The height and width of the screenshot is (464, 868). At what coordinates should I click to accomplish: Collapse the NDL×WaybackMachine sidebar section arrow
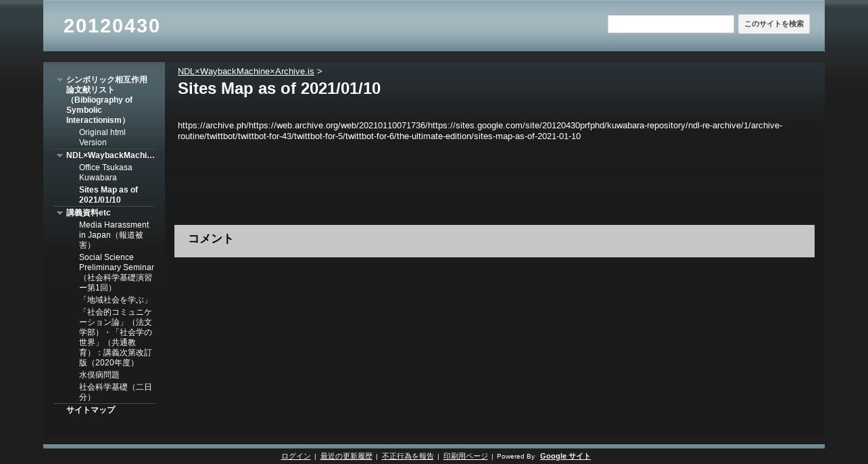(x=59, y=155)
